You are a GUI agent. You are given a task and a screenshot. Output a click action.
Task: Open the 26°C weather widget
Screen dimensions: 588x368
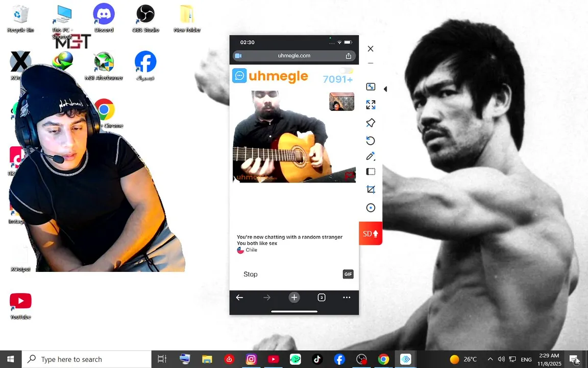click(463, 359)
